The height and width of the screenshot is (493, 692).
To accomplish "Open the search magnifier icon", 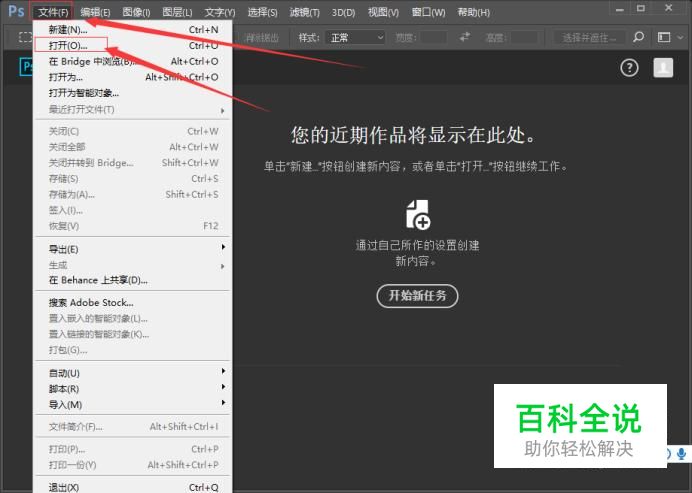I will [x=638, y=38].
